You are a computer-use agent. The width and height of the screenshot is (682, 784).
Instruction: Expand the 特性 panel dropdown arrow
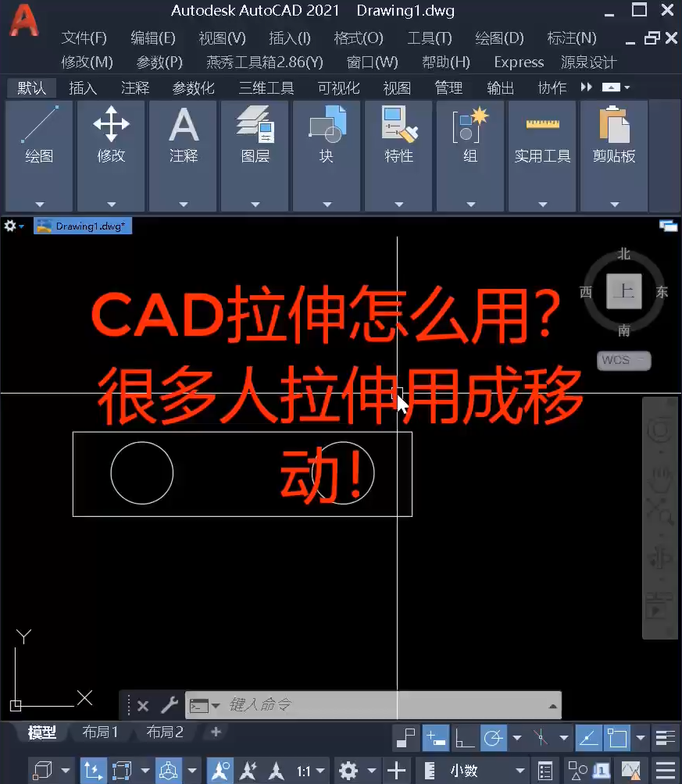[x=398, y=205]
